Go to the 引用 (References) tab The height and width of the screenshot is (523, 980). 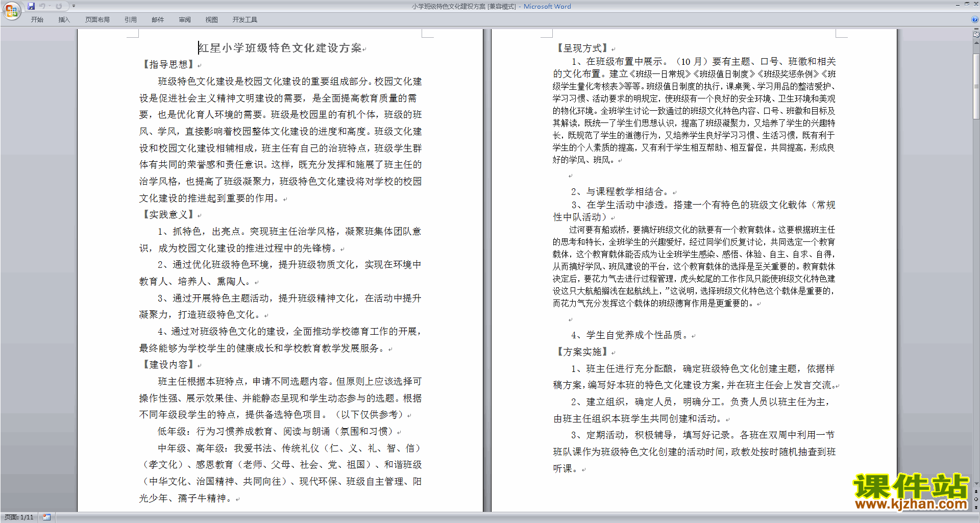click(131, 19)
